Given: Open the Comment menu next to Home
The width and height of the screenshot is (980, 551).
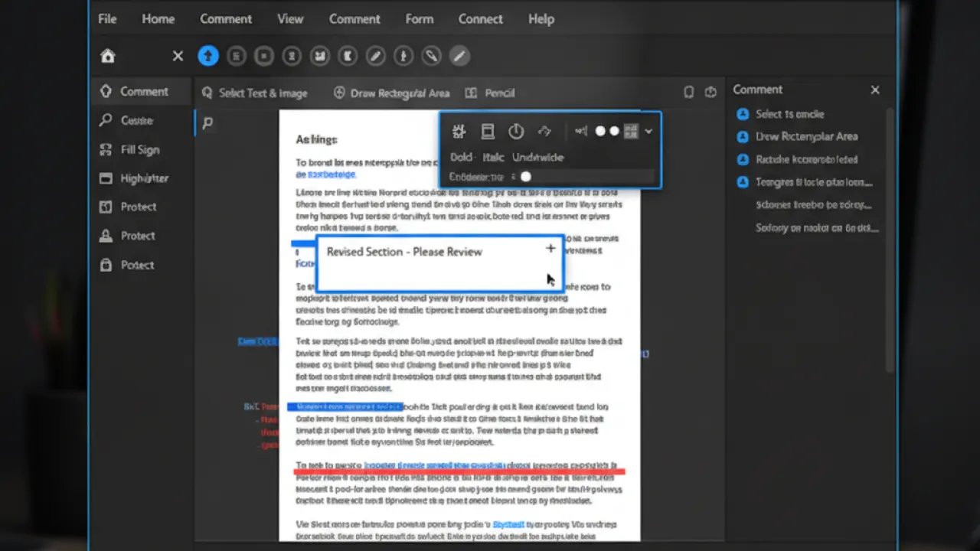Looking at the screenshot, I should coord(226,19).
